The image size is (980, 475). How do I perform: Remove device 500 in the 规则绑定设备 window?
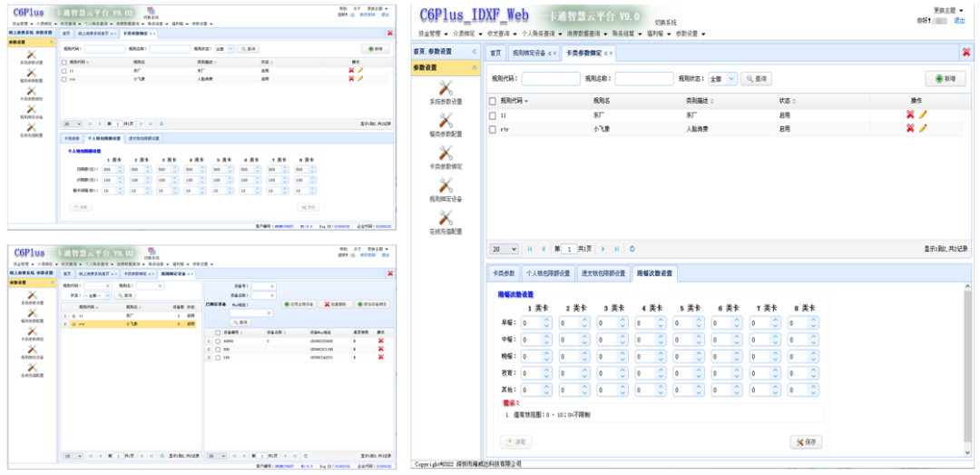pyautogui.click(x=380, y=349)
